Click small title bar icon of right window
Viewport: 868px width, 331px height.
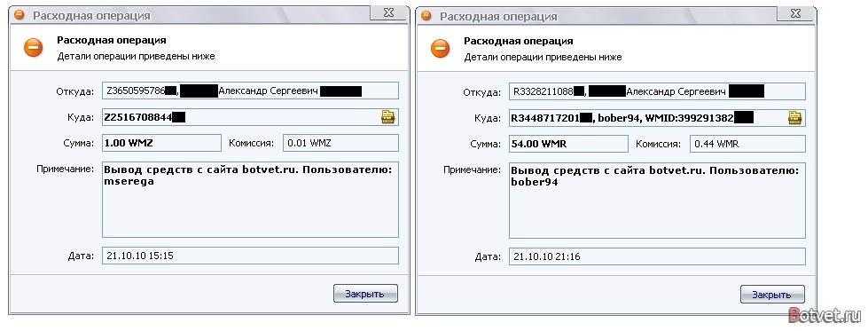426,15
